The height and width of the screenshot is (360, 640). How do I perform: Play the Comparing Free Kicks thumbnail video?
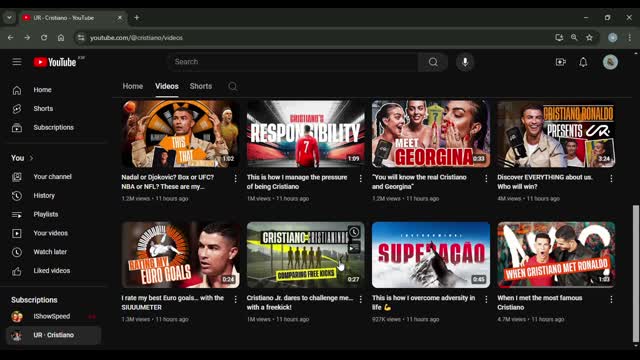pyautogui.click(x=306, y=255)
